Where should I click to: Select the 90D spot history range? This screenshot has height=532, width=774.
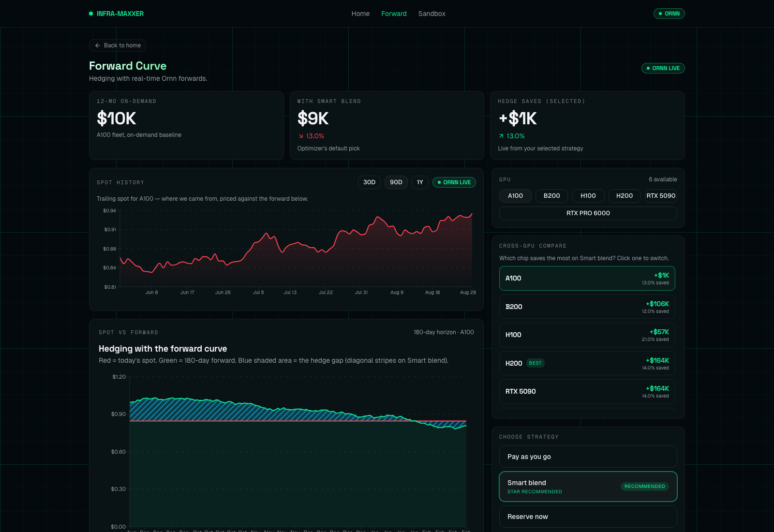(x=396, y=182)
